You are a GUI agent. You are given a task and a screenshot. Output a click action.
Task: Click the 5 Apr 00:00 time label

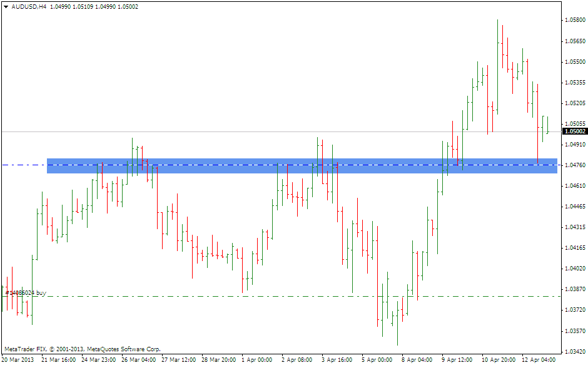[x=377, y=360]
